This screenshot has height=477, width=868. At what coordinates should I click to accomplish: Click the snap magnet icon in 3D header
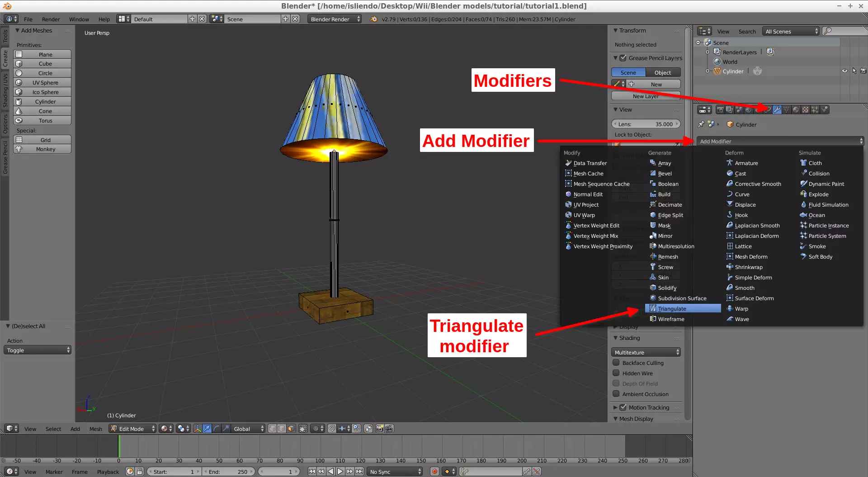pyautogui.click(x=332, y=429)
